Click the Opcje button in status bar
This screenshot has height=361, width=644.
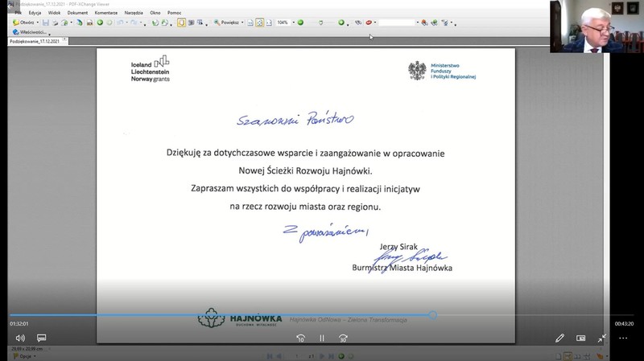(x=24, y=356)
